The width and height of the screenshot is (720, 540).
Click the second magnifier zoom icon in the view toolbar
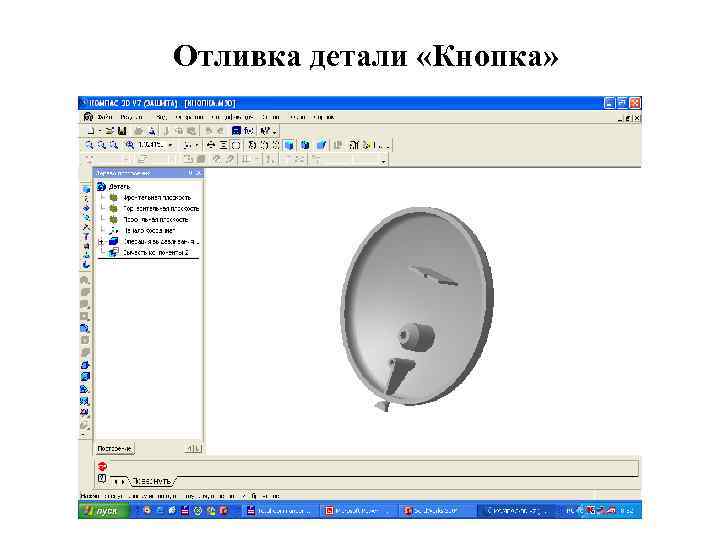pyautogui.click(x=101, y=145)
